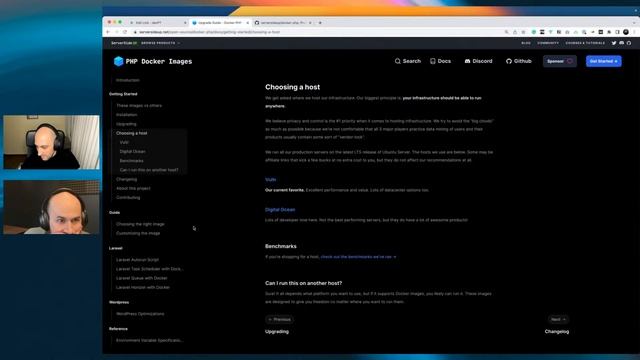Open 'These images vs others' sidebar item
The image size is (640, 360).
(x=139, y=106)
